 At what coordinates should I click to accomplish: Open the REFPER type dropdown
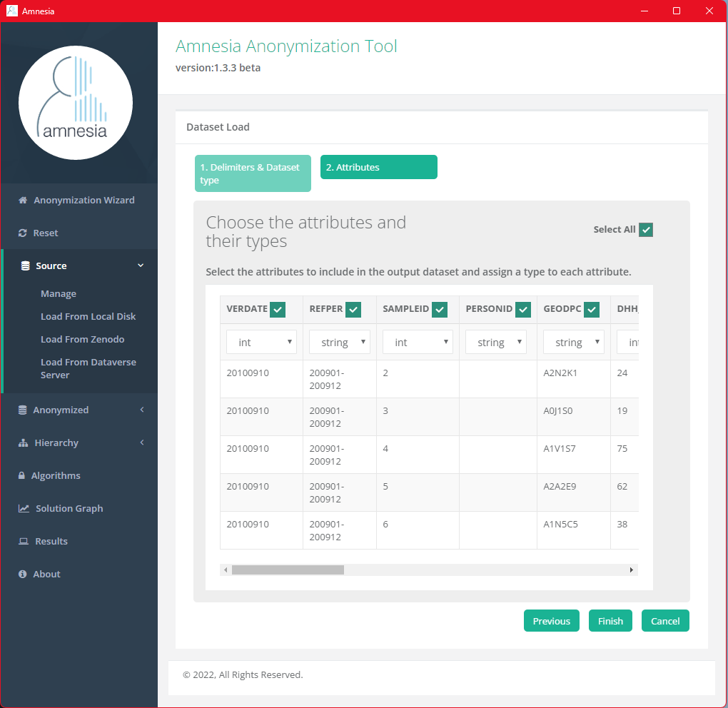340,342
